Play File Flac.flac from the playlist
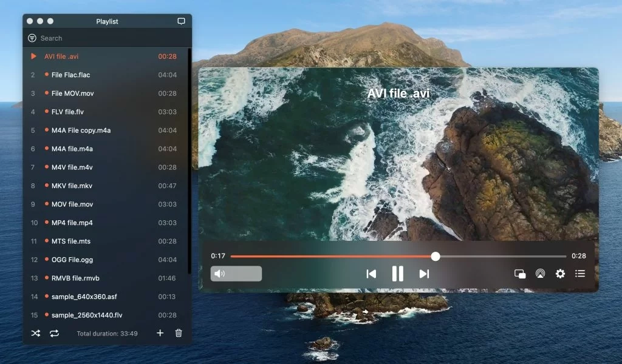The image size is (622, 364). pos(70,75)
